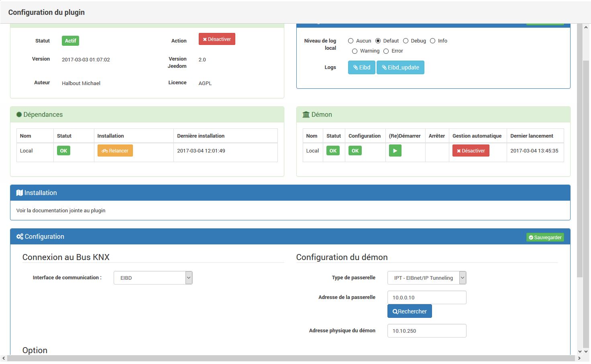Open Interface de communication dropdown (EIBD)
This screenshot has height=364, width=591.
pyautogui.click(x=153, y=278)
